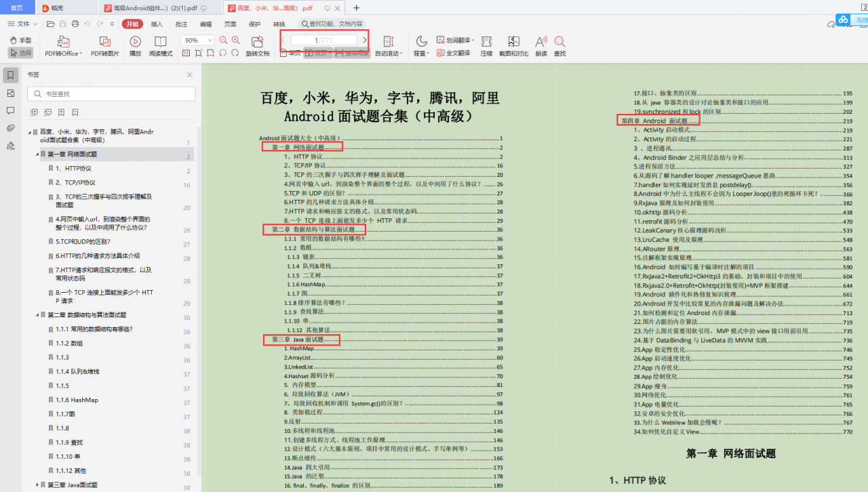The width and height of the screenshot is (868, 492).
Task: Select the 选择 selection tool mode
Action: [x=20, y=53]
